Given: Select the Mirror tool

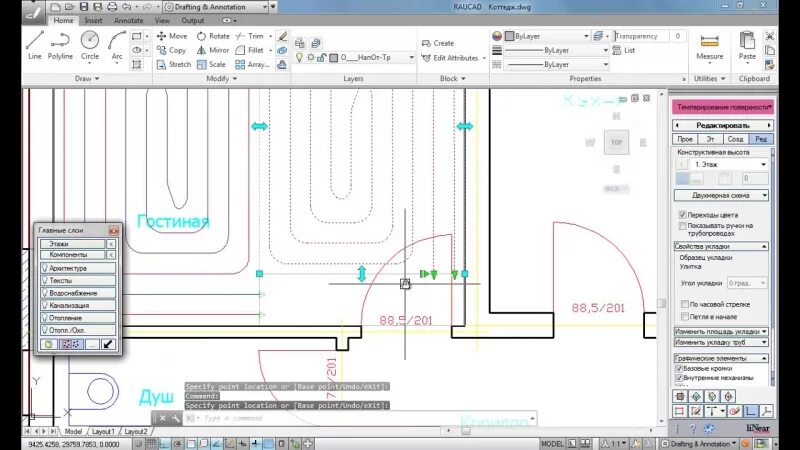Looking at the screenshot, I should click(213, 50).
